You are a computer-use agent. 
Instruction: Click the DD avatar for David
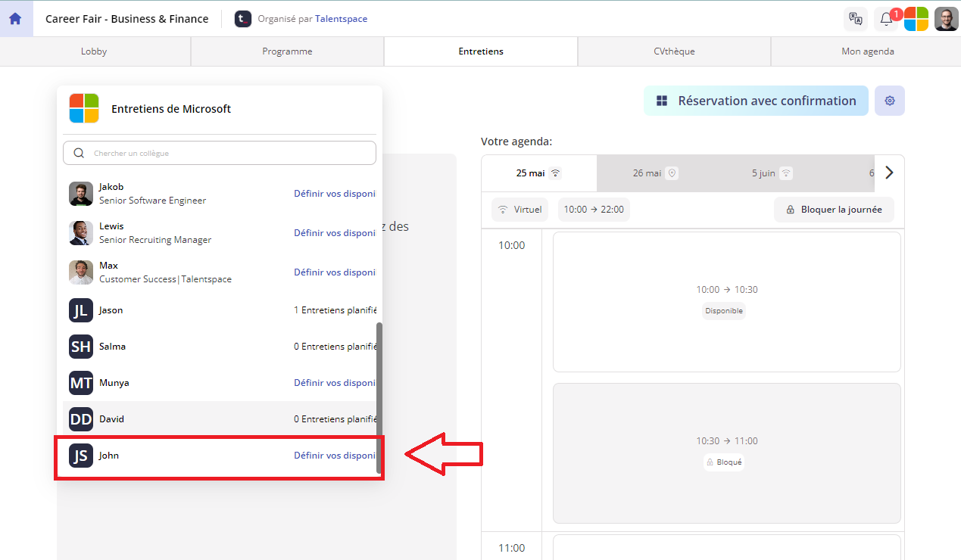[81, 419]
